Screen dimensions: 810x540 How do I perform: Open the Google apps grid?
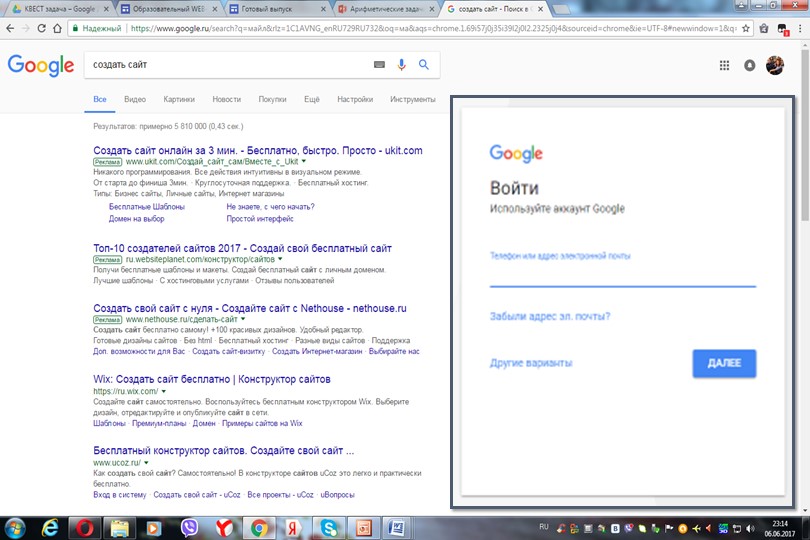coord(724,65)
